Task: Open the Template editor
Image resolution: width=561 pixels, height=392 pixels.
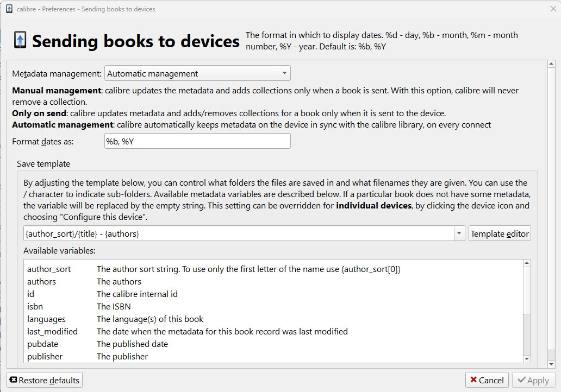Action: coord(500,233)
